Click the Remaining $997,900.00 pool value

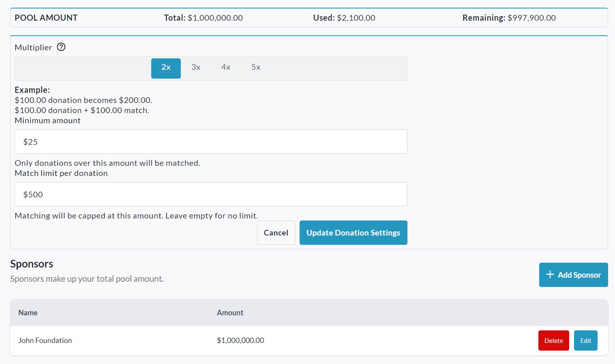point(531,18)
